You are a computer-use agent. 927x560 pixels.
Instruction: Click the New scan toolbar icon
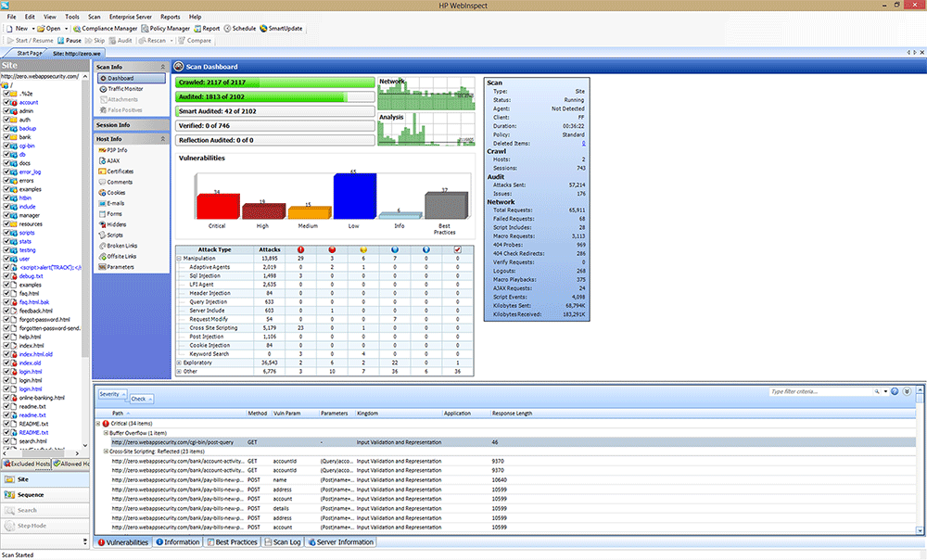tap(10, 29)
